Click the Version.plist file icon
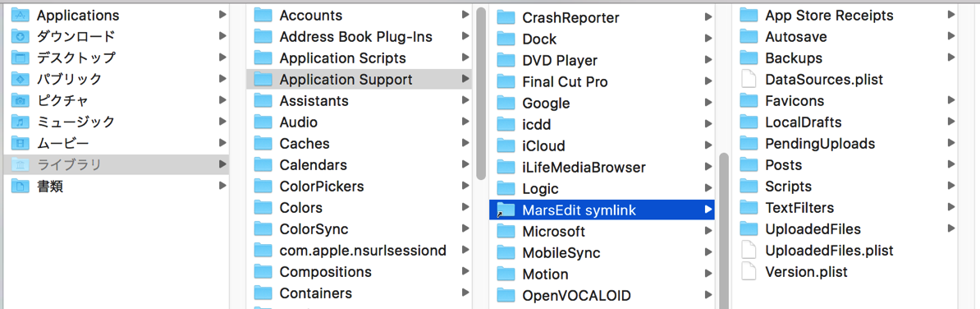This screenshot has width=980, height=309. pyautogui.click(x=748, y=271)
